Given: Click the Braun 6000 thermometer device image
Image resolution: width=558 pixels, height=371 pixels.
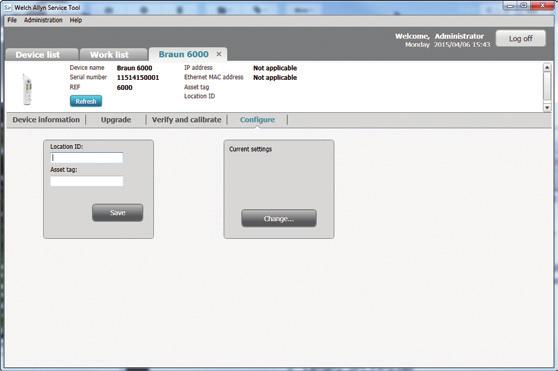Looking at the screenshot, I should (x=27, y=89).
